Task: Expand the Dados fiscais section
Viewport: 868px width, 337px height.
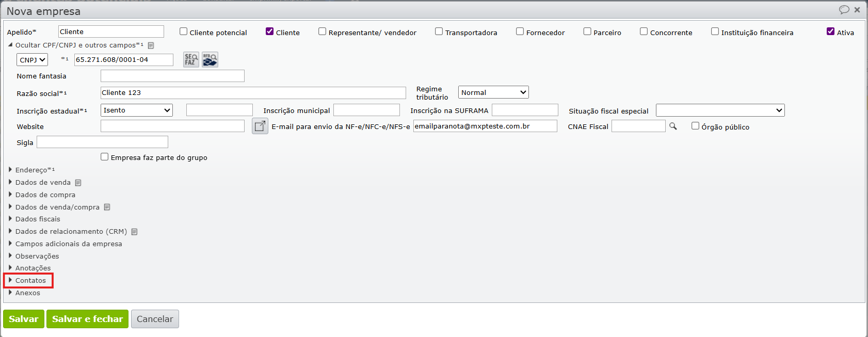Action: pos(37,219)
